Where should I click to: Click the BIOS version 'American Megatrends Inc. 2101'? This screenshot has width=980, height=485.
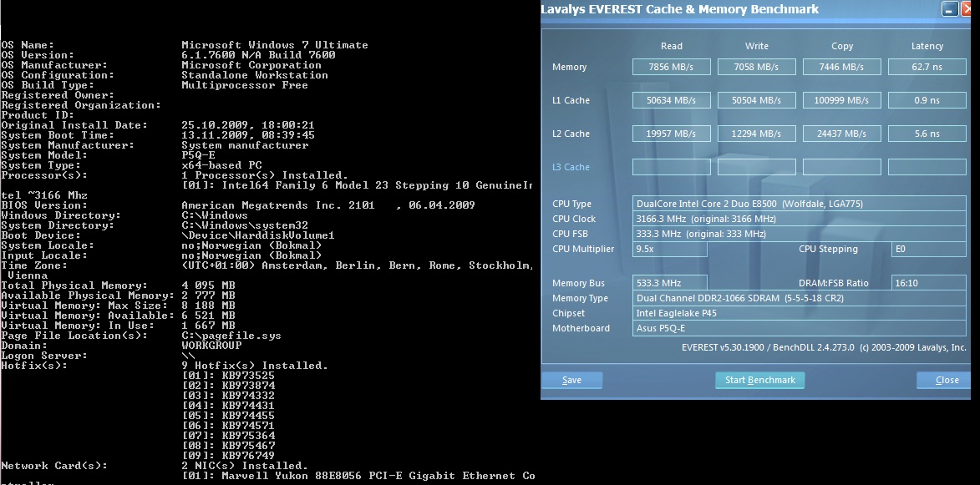click(277, 205)
